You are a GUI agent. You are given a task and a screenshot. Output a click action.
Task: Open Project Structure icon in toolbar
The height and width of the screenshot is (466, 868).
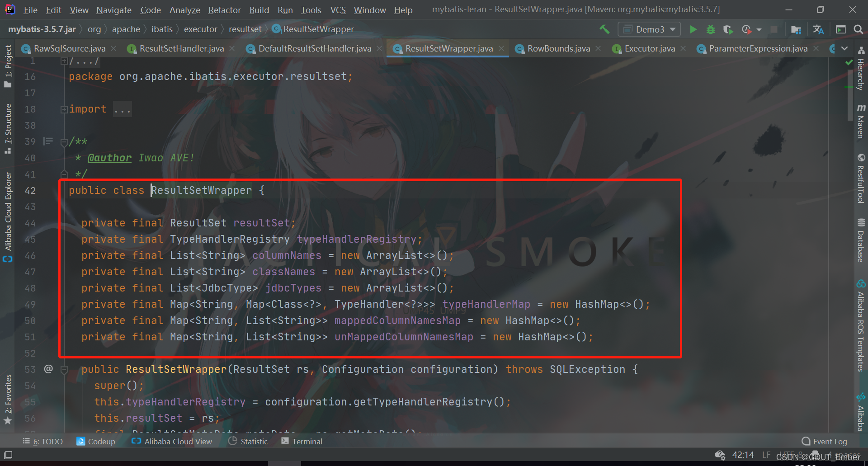point(796,29)
